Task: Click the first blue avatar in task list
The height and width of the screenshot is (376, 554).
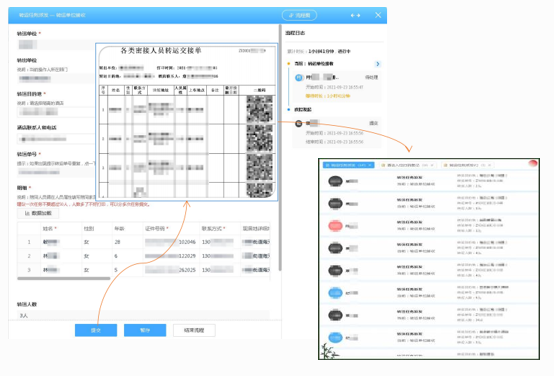Action: [335, 293]
